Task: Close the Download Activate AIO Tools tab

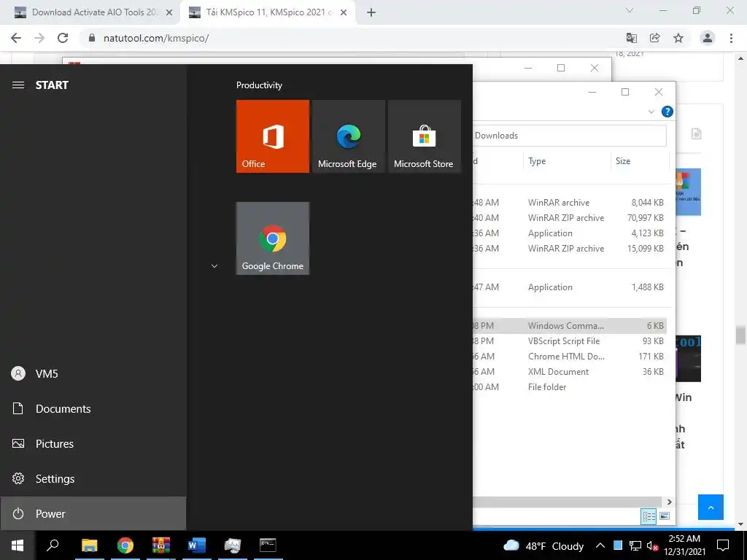Action: pyautogui.click(x=169, y=13)
